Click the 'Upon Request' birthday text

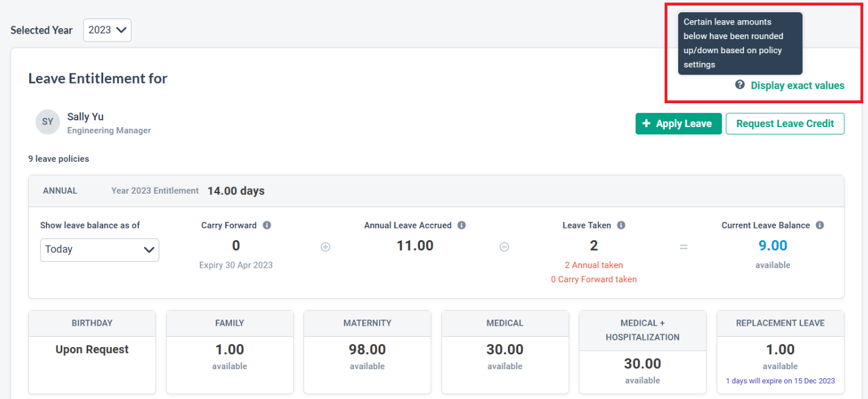pos(92,350)
